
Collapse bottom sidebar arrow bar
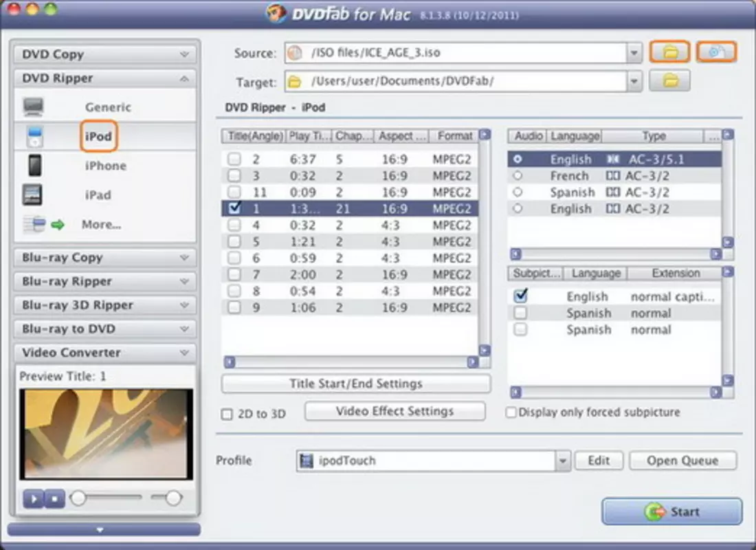(x=104, y=530)
